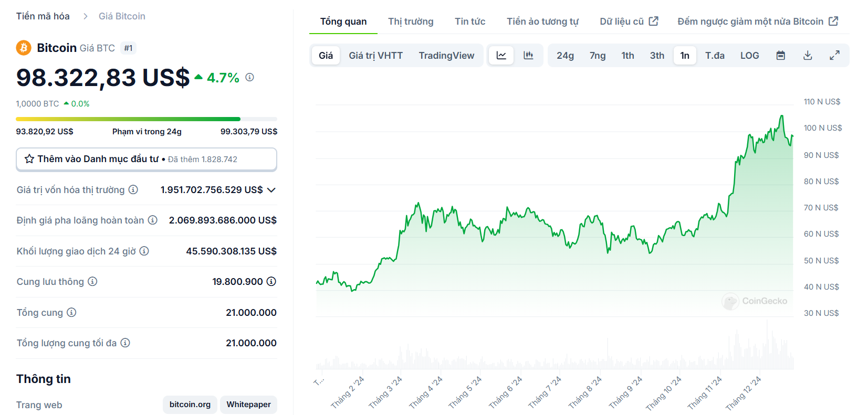Set chart range to T.đa
This screenshot has width=868, height=415.
click(x=715, y=56)
